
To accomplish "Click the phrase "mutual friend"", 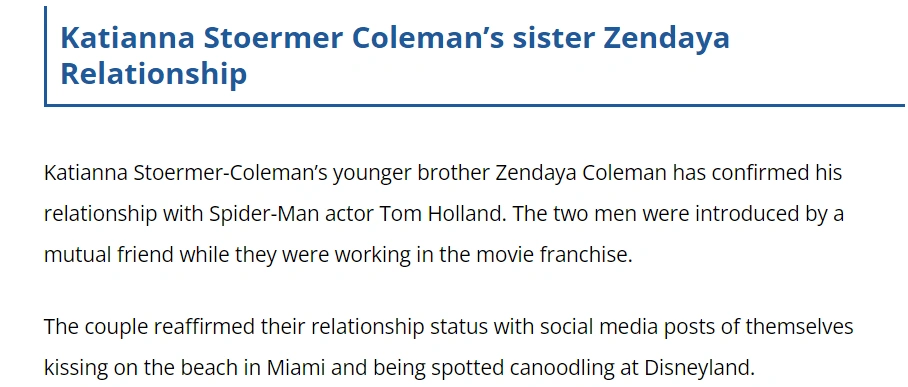I will pyautogui.click(x=108, y=255).
